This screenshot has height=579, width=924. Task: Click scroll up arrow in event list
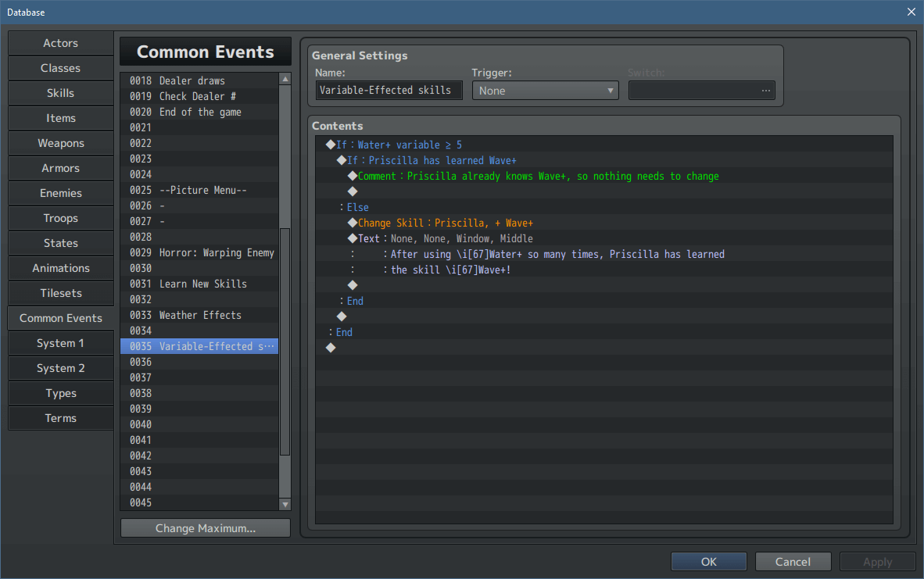pyautogui.click(x=285, y=79)
